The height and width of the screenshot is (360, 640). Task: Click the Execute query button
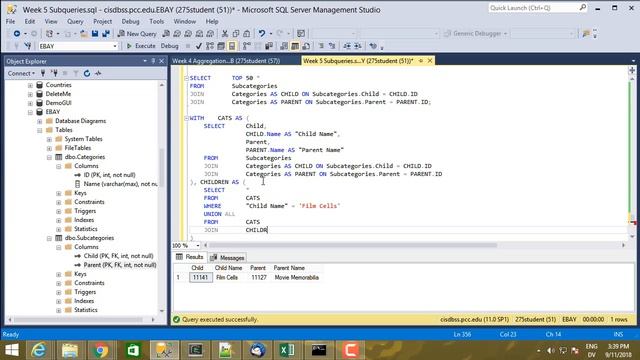point(141,46)
